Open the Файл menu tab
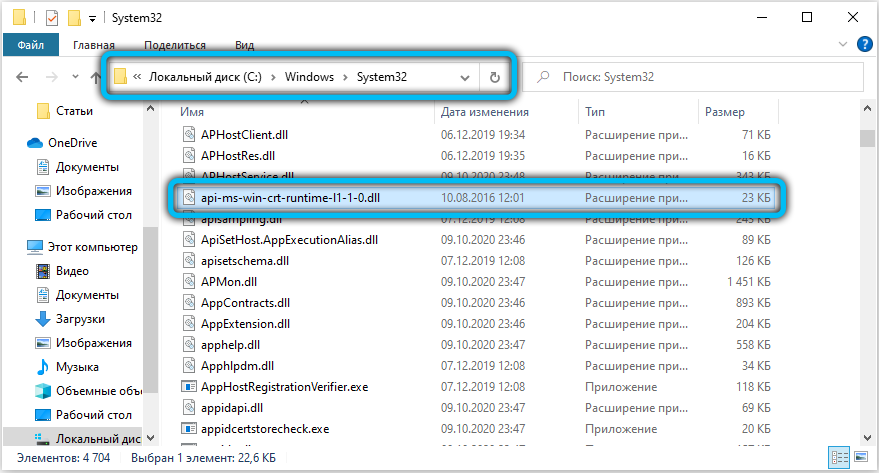This screenshot has width=879, height=473. point(27,45)
